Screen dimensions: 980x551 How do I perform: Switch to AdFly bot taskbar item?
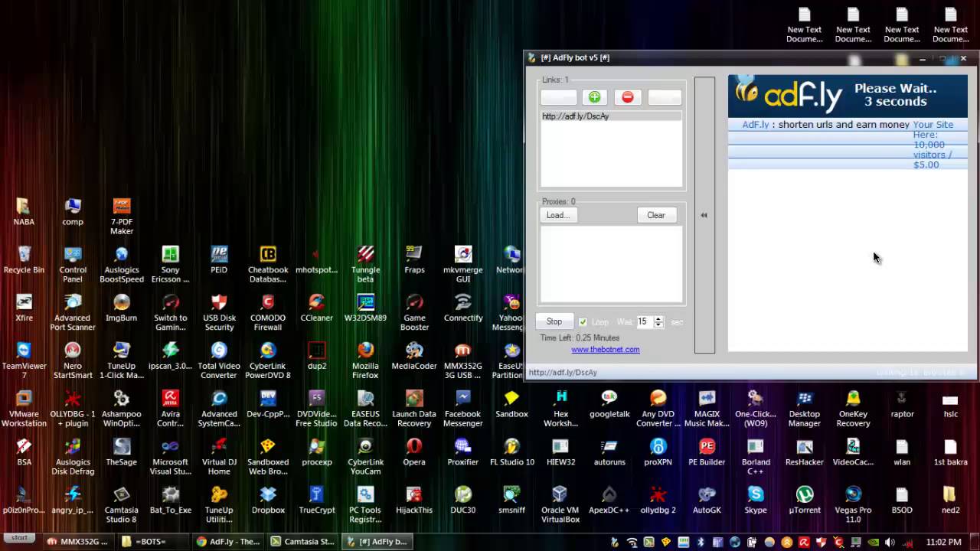[377, 541]
